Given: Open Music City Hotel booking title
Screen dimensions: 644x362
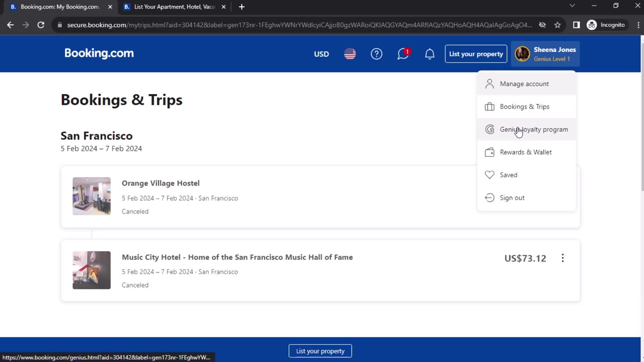Looking at the screenshot, I should click(x=237, y=257).
